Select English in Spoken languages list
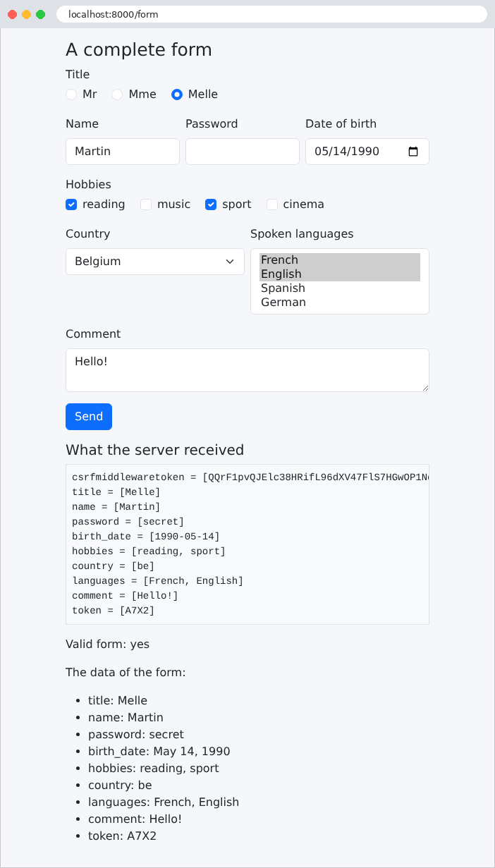This screenshot has width=495, height=868. click(x=340, y=274)
